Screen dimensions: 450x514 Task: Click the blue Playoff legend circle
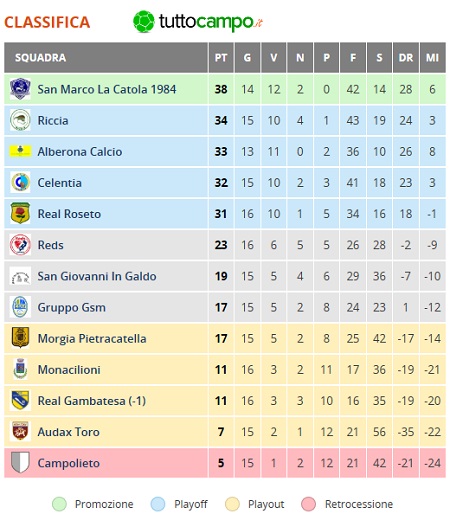tap(158, 504)
